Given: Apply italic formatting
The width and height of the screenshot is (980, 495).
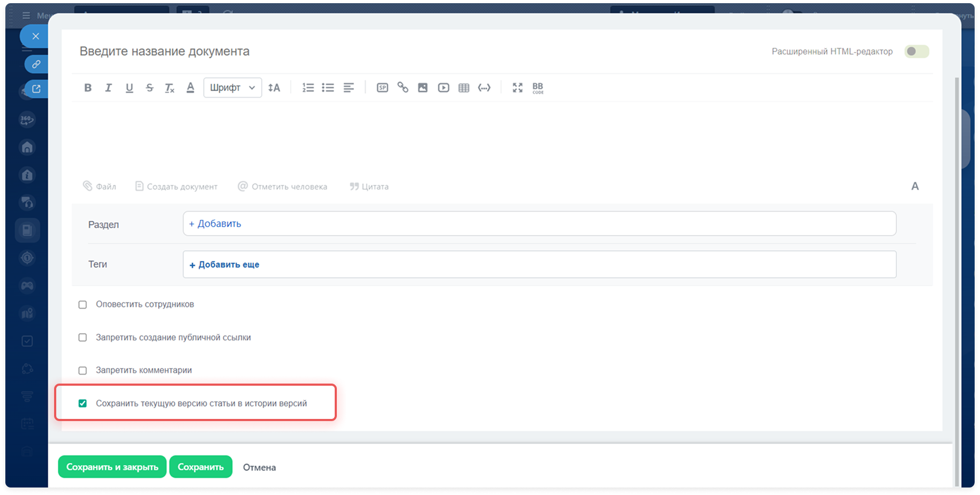Looking at the screenshot, I should [x=108, y=88].
